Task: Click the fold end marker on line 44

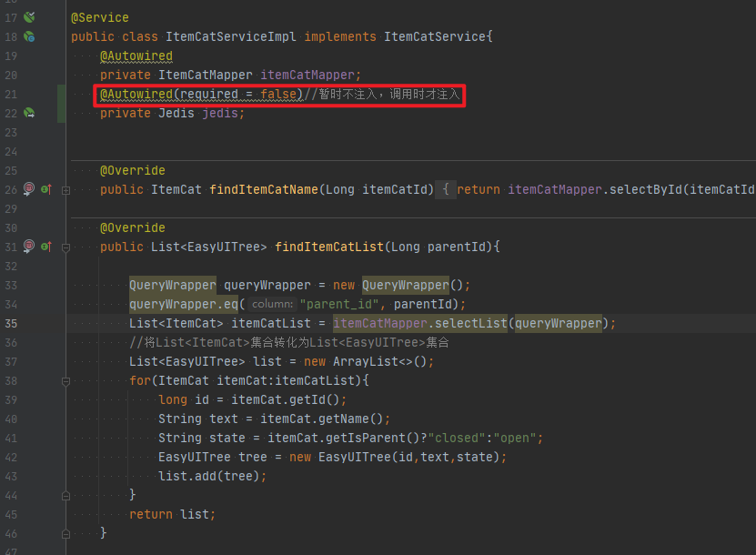Action: click(x=66, y=496)
